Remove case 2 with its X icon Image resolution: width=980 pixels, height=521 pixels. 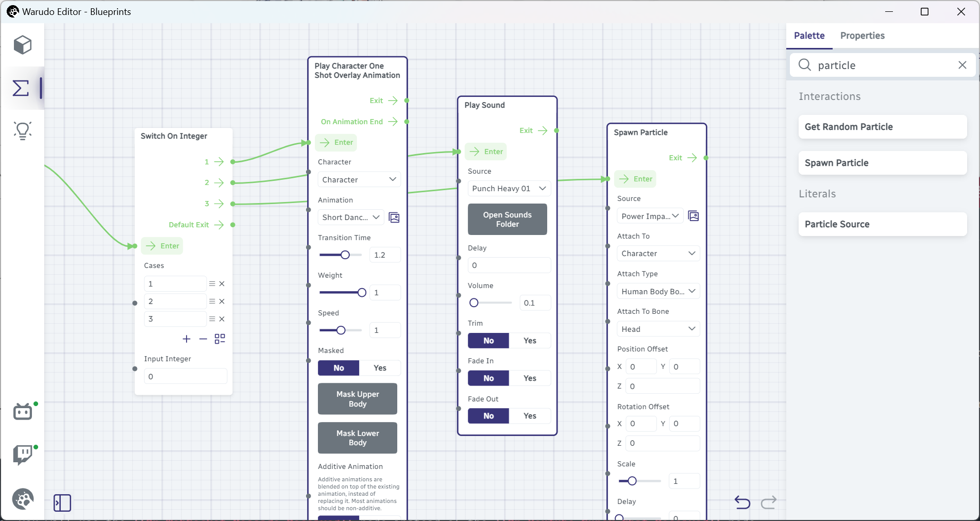click(x=222, y=301)
